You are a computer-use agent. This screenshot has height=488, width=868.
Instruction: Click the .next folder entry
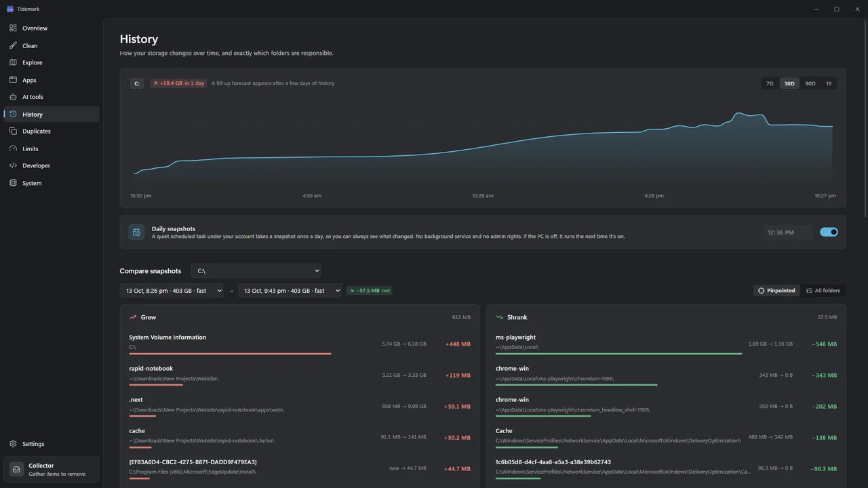pos(300,407)
